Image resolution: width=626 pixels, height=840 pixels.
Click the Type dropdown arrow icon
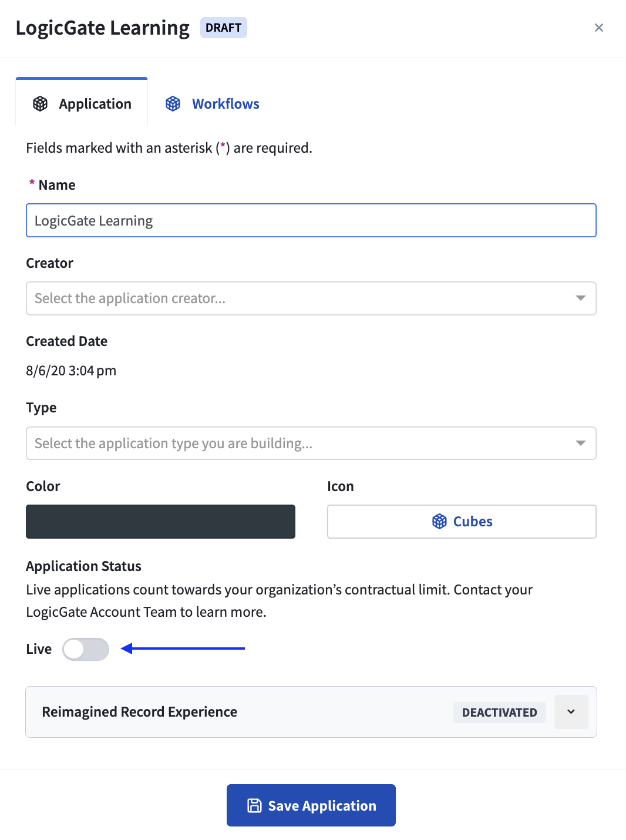tap(581, 443)
